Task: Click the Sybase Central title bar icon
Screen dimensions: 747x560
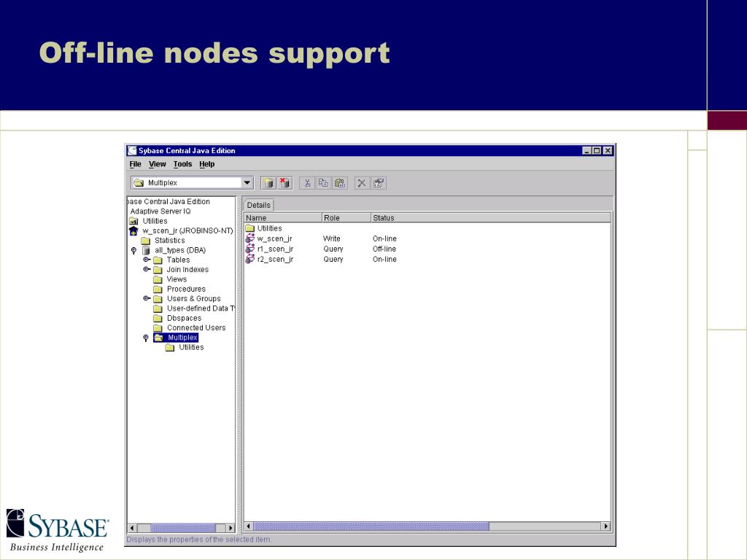Action: (133, 150)
